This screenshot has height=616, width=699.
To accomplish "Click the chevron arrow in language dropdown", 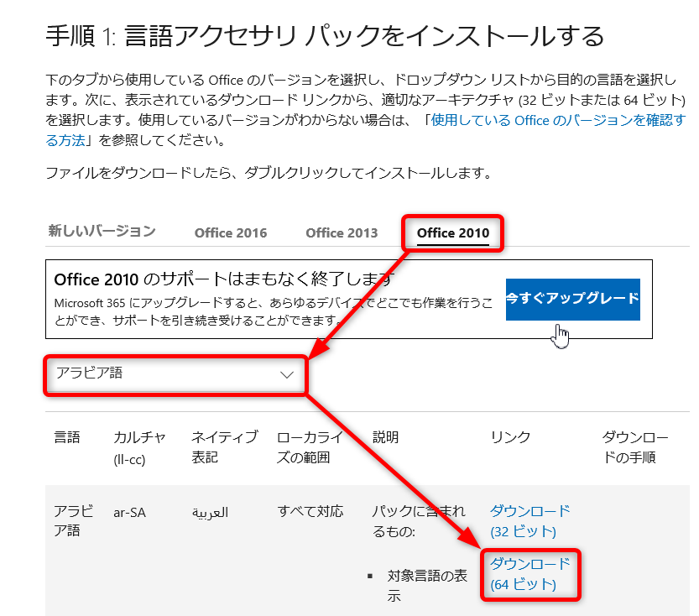I will (x=287, y=375).
